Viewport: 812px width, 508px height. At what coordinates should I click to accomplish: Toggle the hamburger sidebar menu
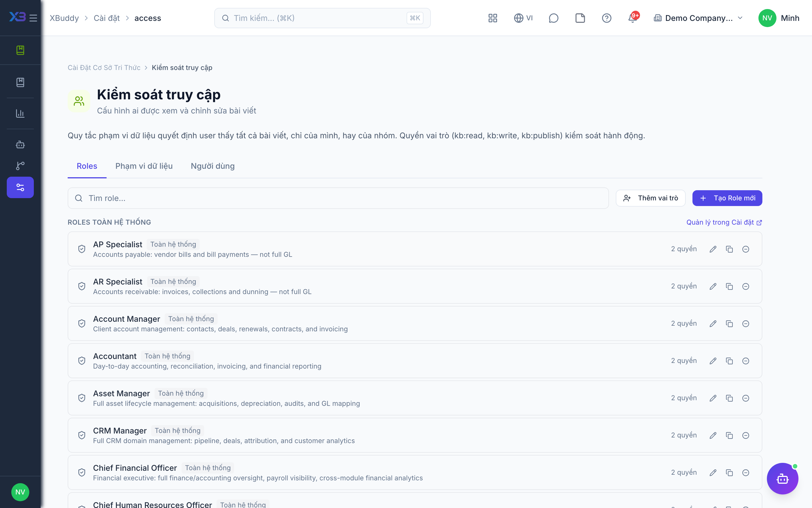point(33,18)
